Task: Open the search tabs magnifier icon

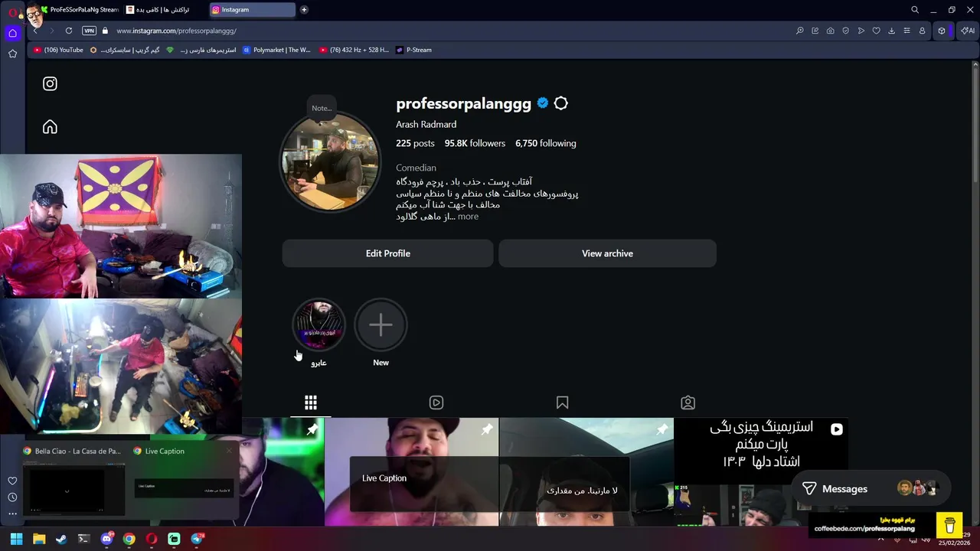Action: (915, 10)
